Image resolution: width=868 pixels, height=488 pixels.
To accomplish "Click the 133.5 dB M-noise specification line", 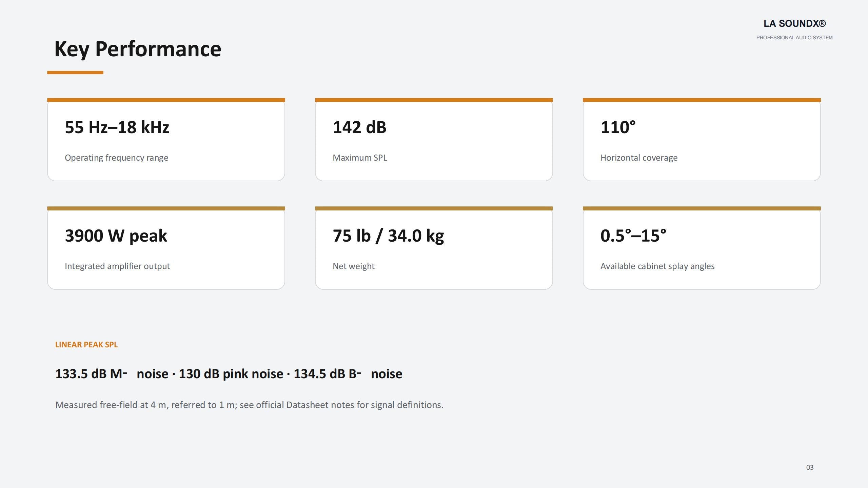I will tap(229, 374).
